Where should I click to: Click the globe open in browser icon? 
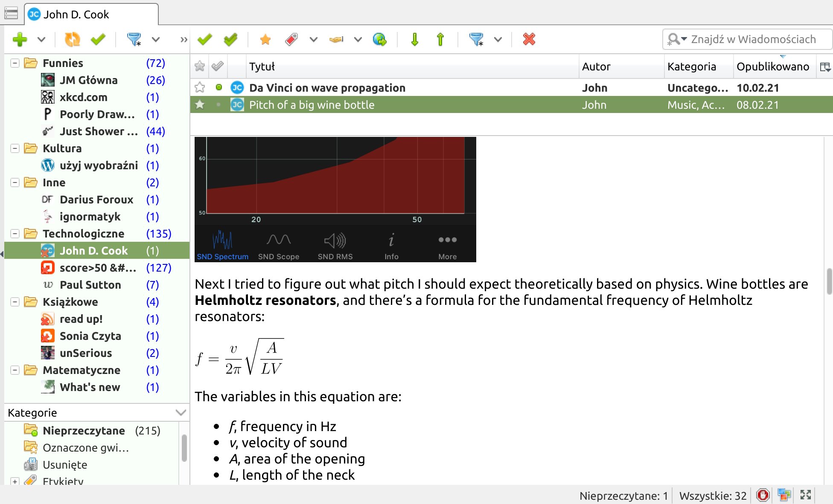379,40
